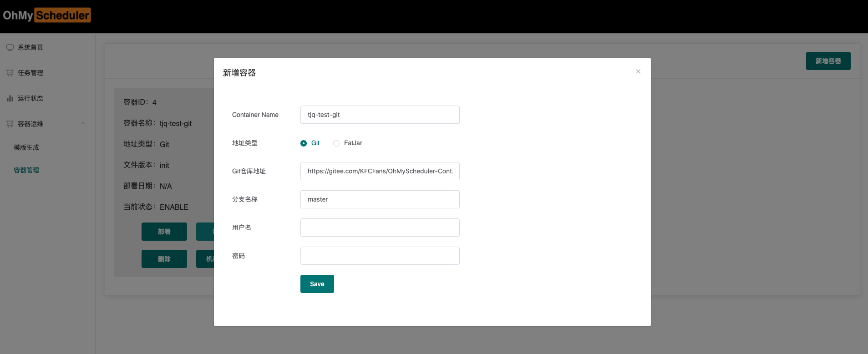Click the Container Name label
The width and height of the screenshot is (868, 354).
[255, 115]
